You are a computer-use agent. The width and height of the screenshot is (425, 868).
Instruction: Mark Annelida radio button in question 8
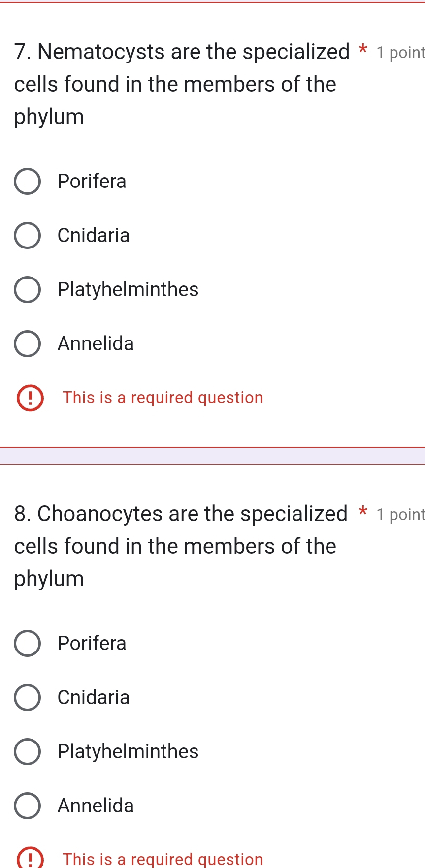27,806
